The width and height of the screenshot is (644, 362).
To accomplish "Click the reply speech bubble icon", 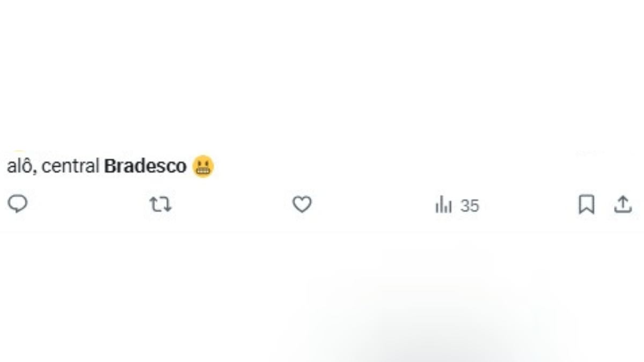I will pyautogui.click(x=18, y=204).
